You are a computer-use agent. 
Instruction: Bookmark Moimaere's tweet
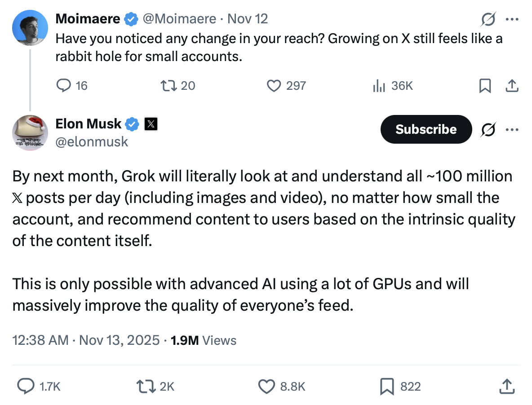[x=484, y=85]
